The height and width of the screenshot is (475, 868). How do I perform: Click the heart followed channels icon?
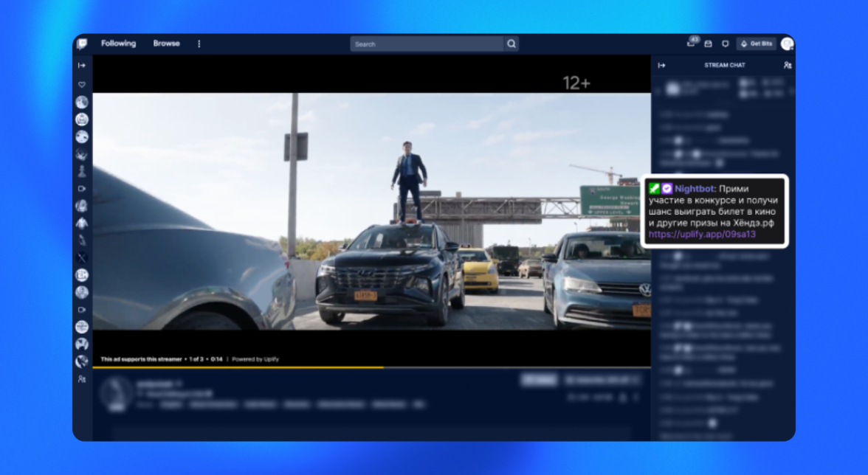(x=82, y=85)
